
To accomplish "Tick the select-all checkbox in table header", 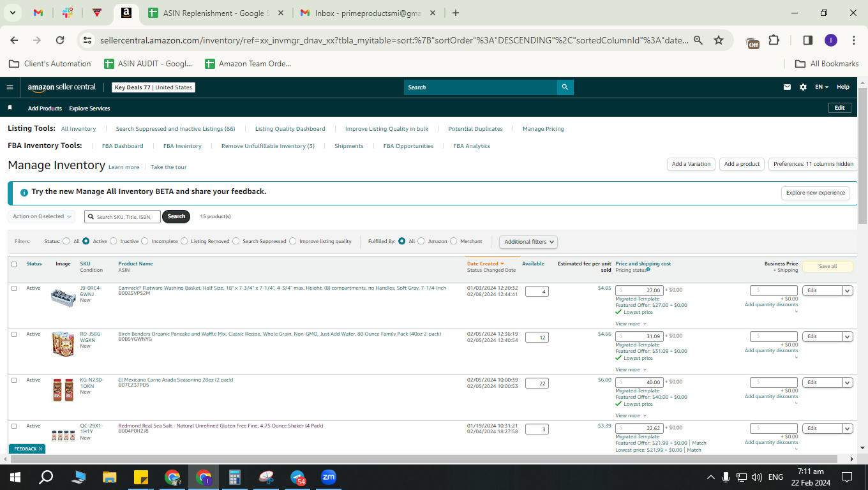I will [x=14, y=264].
